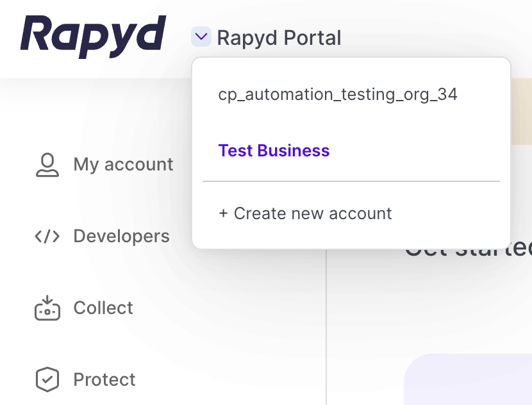Click the Developers code brackets icon

pos(47,236)
